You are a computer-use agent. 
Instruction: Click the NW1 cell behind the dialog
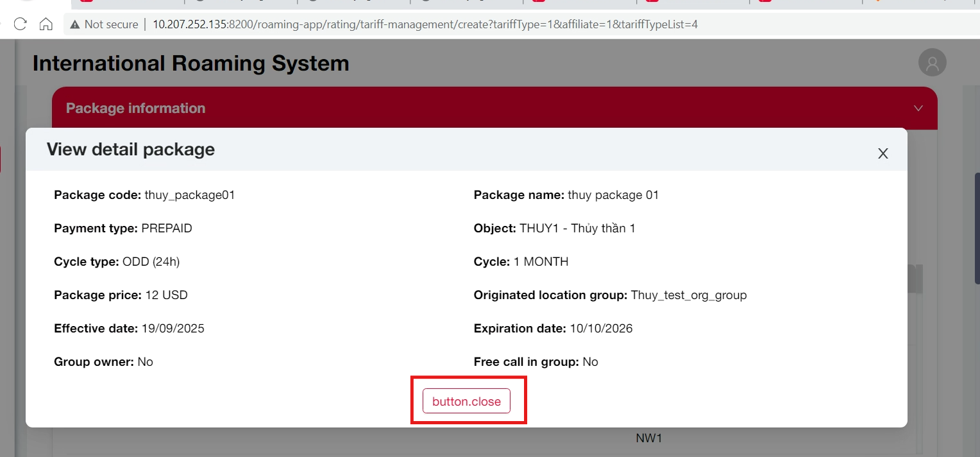(x=648, y=438)
